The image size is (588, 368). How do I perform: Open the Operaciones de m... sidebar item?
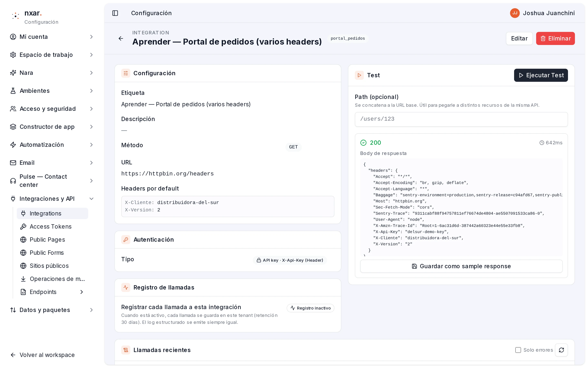(52, 279)
